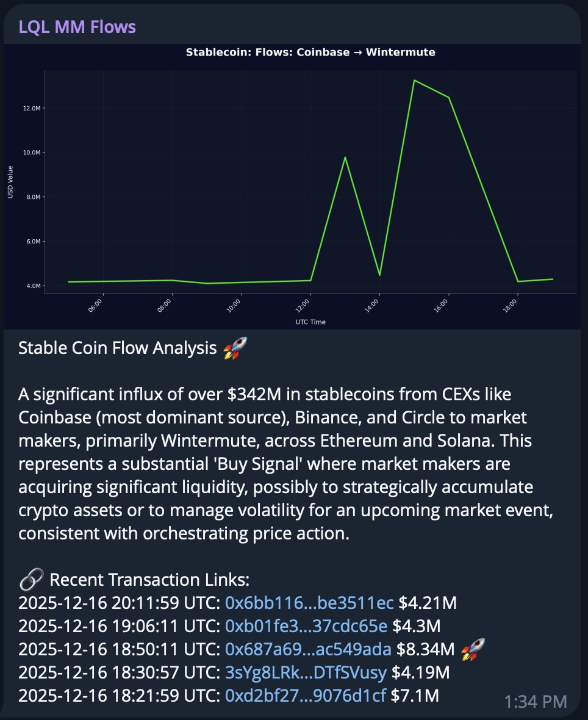The width and height of the screenshot is (588, 720).
Task: Click the 1:34 PM message timestamp
Action: tap(536, 702)
